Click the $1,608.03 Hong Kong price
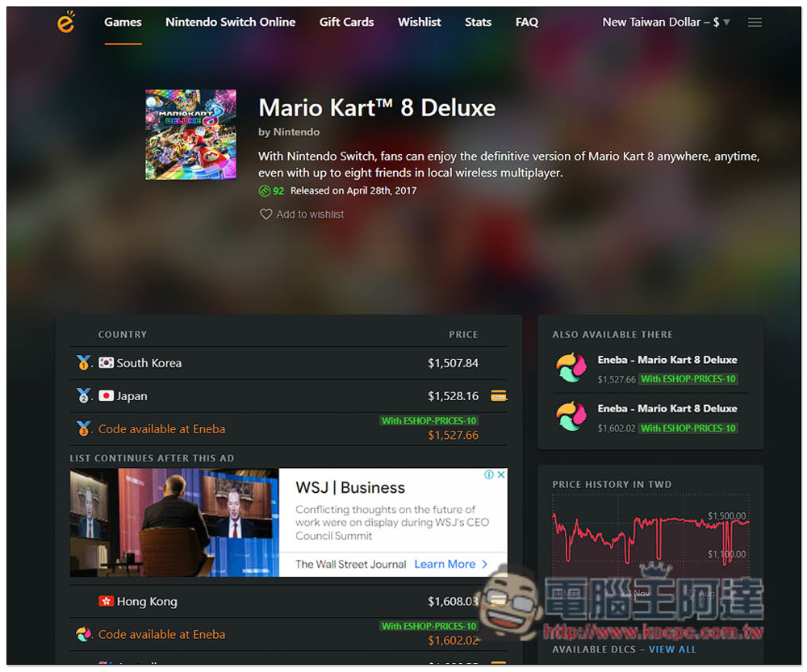807x672 pixels. (453, 602)
